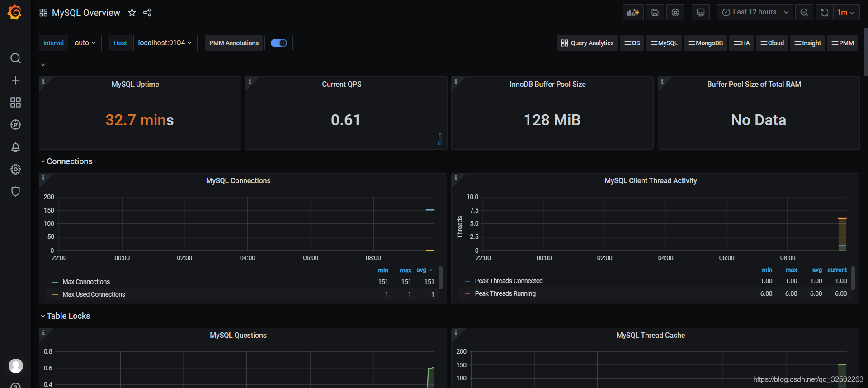The image size is (868, 388).
Task: Open the dashboards grid icon beside the title
Action: pyautogui.click(x=43, y=13)
